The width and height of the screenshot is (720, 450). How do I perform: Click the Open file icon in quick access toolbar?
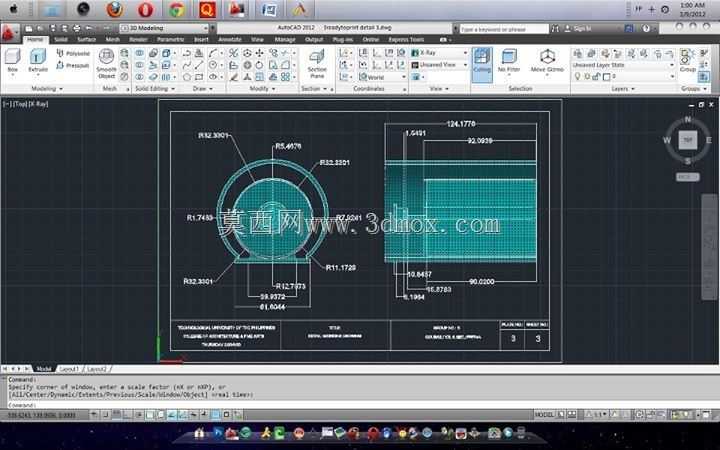[x=40, y=28]
